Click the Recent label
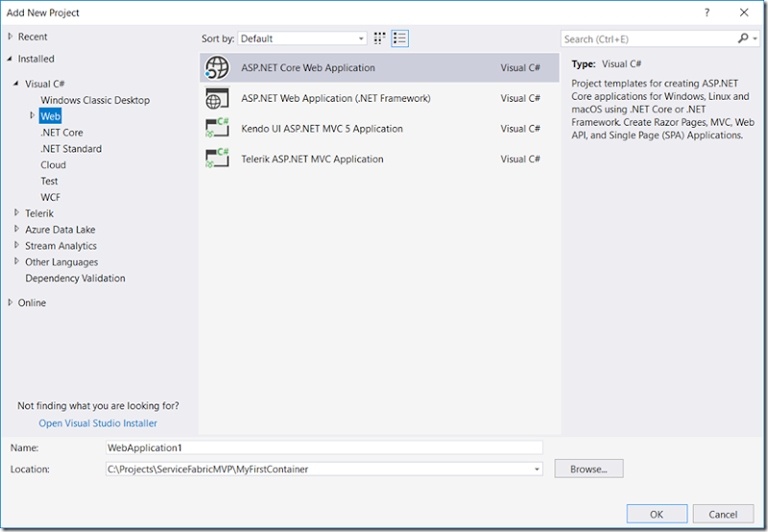 pos(33,36)
